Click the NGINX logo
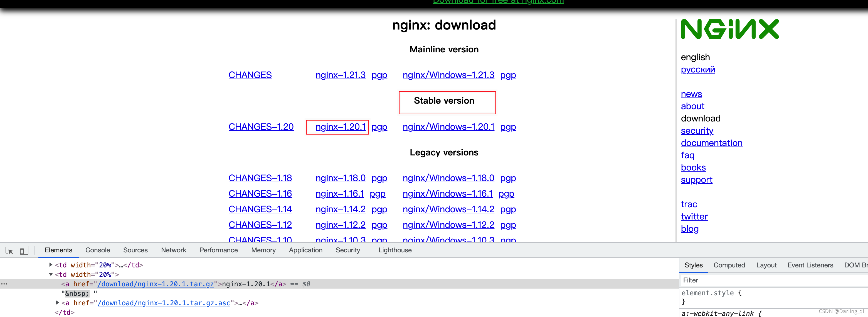 click(729, 29)
